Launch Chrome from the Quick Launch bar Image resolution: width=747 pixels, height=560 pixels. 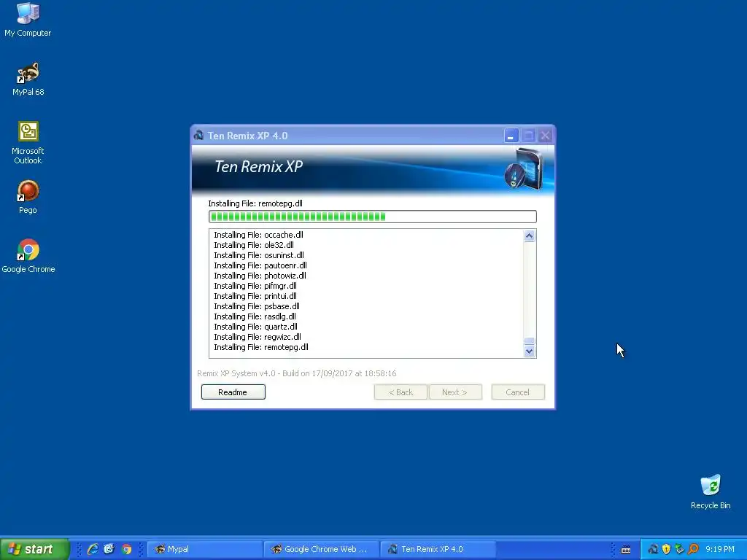click(x=126, y=549)
